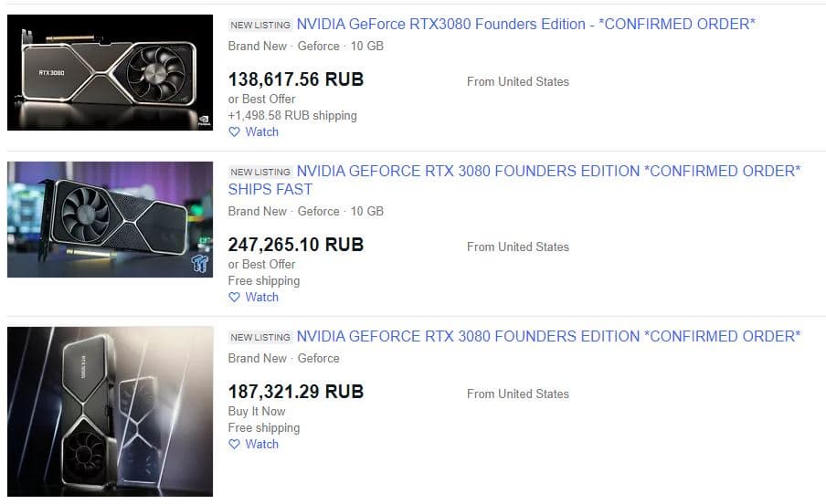This screenshot has height=504, width=826.
Task: Click the NEW LISTING badge on the 'SHIPS FAST' listing
Action: (260, 173)
